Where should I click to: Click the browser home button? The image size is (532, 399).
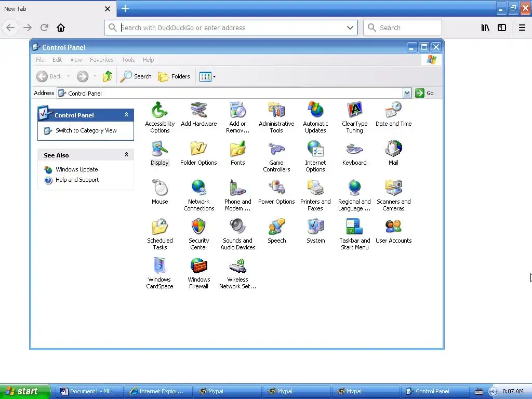(x=61, y=28)
